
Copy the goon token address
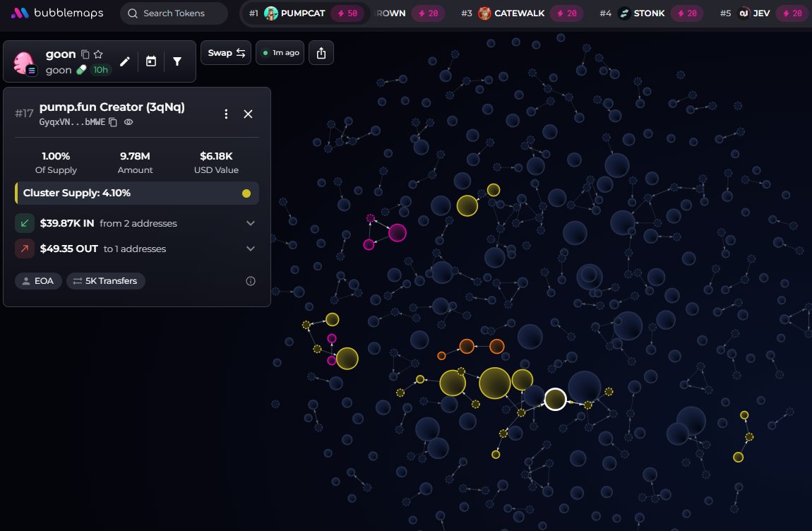point(85,54)
